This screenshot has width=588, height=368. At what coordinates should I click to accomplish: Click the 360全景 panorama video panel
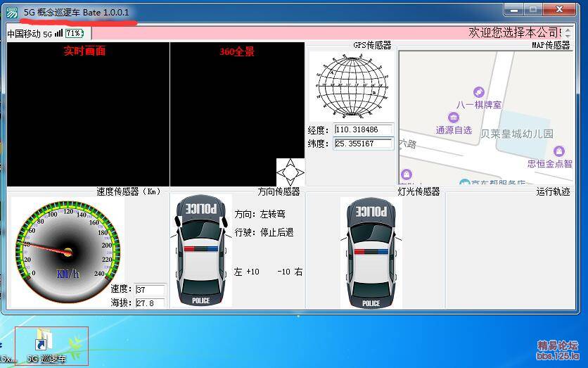coord(237,114)
